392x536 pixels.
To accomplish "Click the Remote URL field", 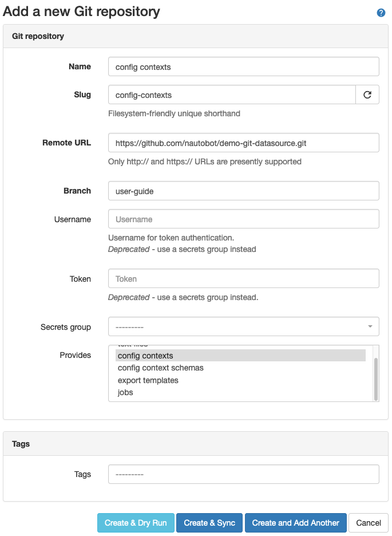I will click(243, 143).
